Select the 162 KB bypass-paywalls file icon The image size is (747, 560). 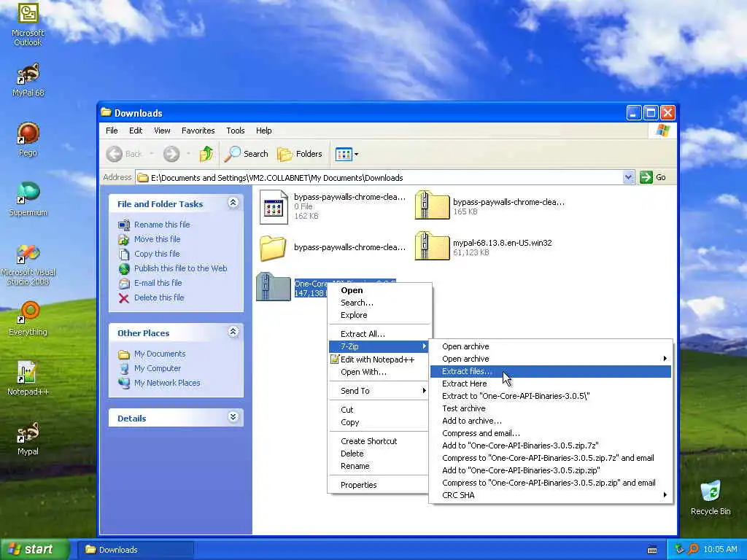(x=274, y=207)
